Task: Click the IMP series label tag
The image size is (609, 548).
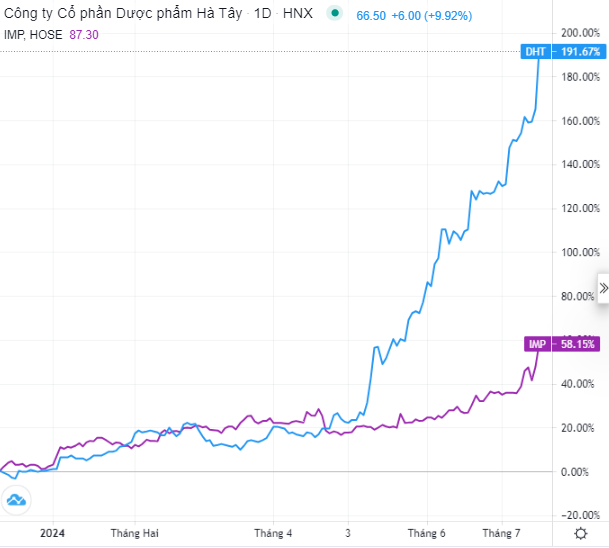Action: pos(537,344)
